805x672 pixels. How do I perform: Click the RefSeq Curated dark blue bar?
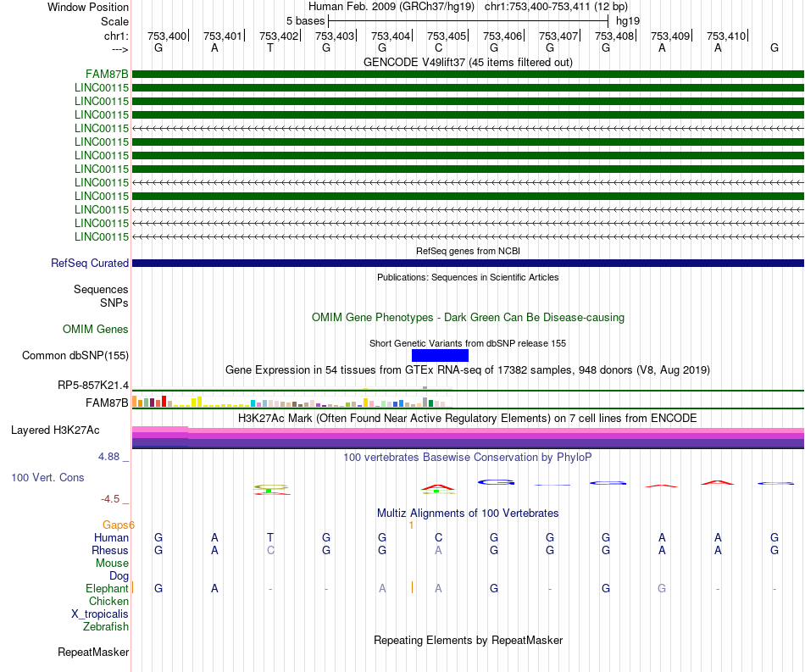(468, 263)
